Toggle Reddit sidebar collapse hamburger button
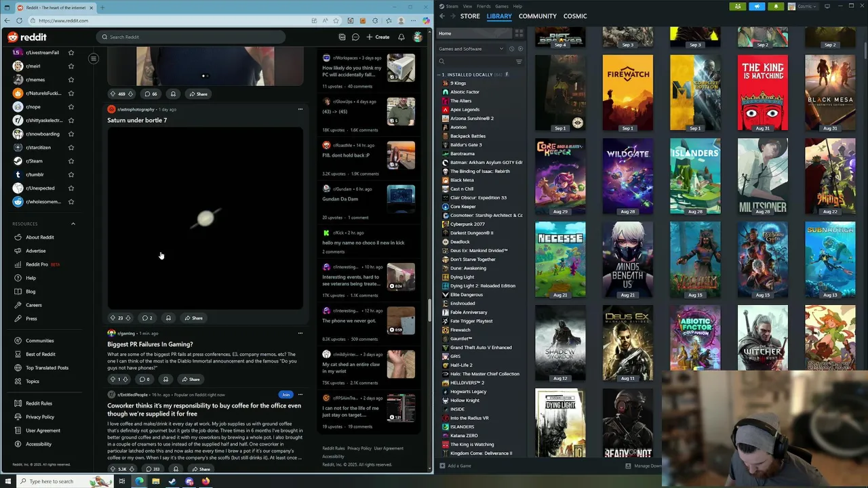868x488 pixels. click(x=94, y=58)
